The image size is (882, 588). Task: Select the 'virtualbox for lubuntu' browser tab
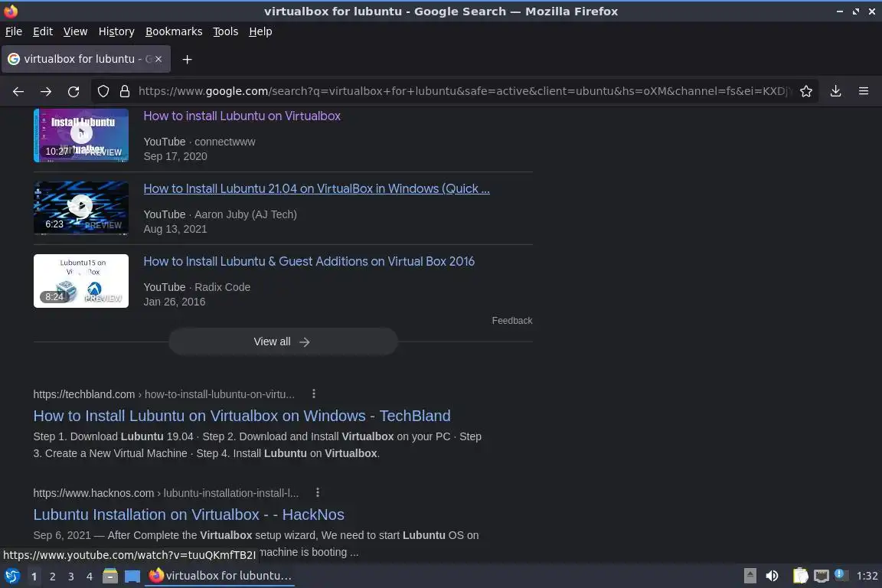86,59
